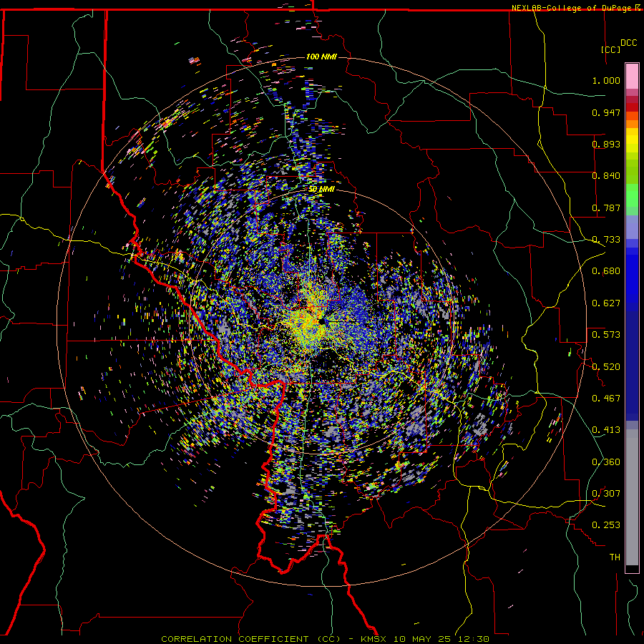Click the 100 NMI range ring label
Image resolution: width=644 pixels, height=644 pixels.
click(321, 57)
